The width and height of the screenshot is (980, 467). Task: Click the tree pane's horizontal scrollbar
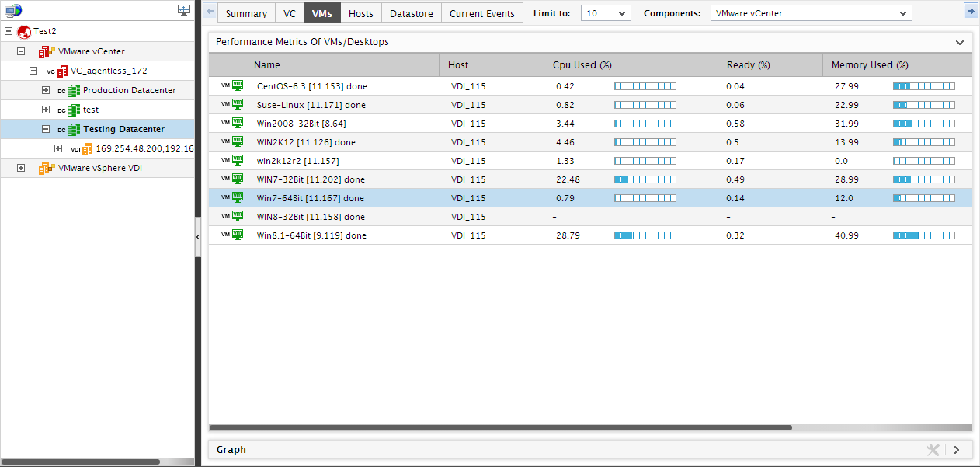(x=81, y=462)
